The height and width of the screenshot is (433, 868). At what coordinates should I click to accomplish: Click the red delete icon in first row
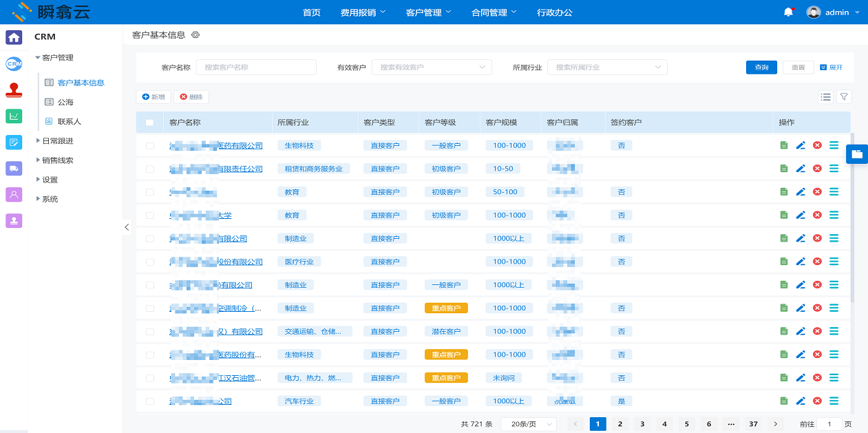point(817,145)
